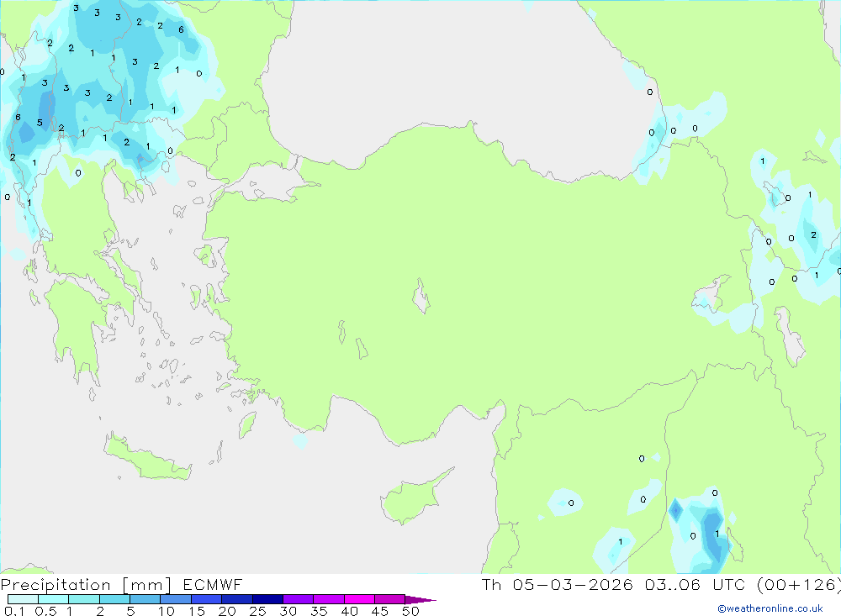
Task: Click the map precipitation value '5' over the Balkans
Action: [40, 123]
